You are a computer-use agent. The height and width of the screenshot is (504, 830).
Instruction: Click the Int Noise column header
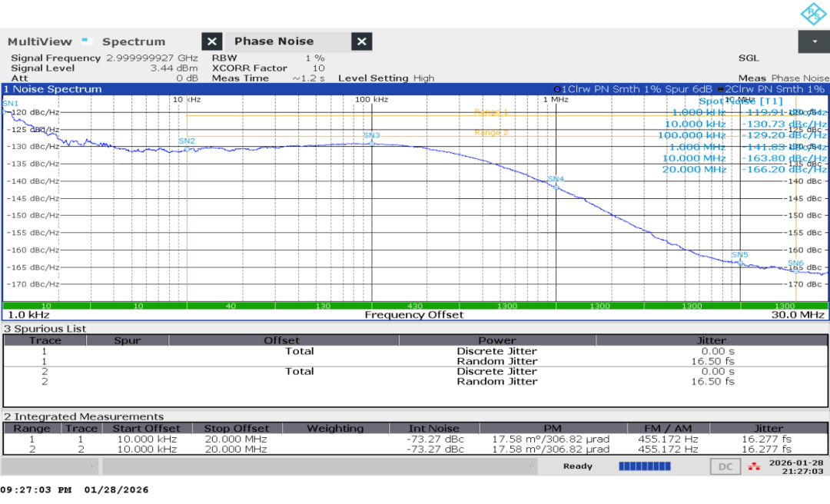pos(433,428)
